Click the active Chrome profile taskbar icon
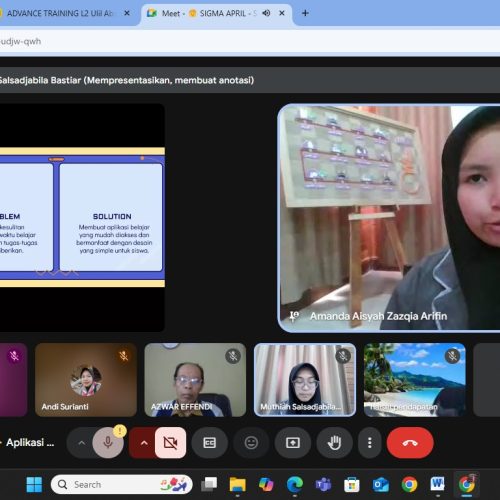This screenshot has width=500, height=500. (467, 484)
